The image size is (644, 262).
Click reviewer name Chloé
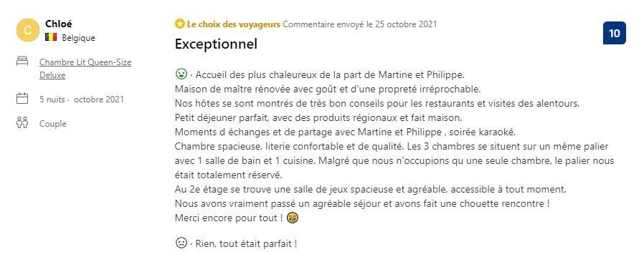point(58,24)
